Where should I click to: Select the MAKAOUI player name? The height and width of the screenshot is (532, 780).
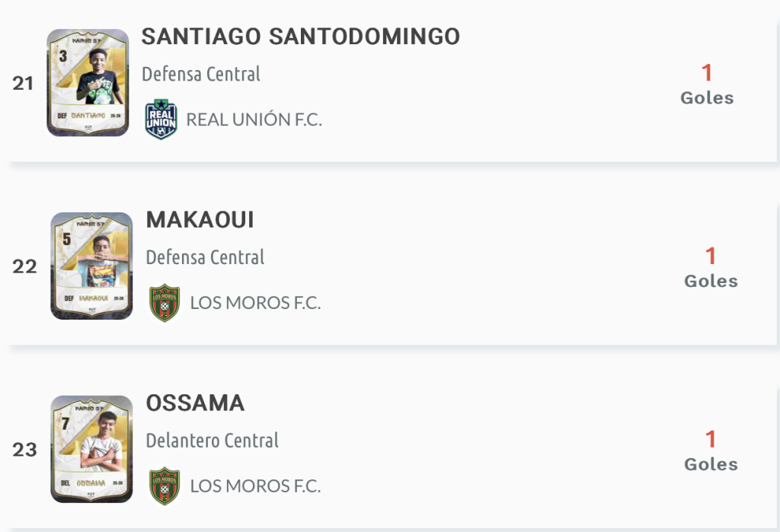(200, 220)
